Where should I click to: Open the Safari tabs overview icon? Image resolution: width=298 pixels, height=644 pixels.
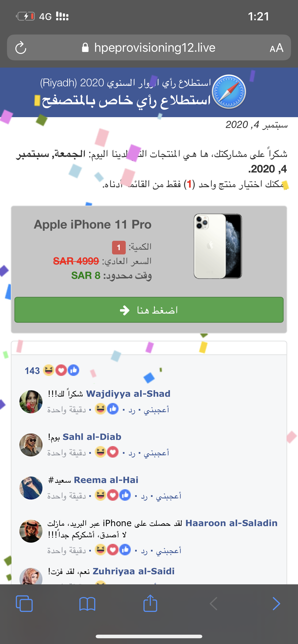click(24, 604)
